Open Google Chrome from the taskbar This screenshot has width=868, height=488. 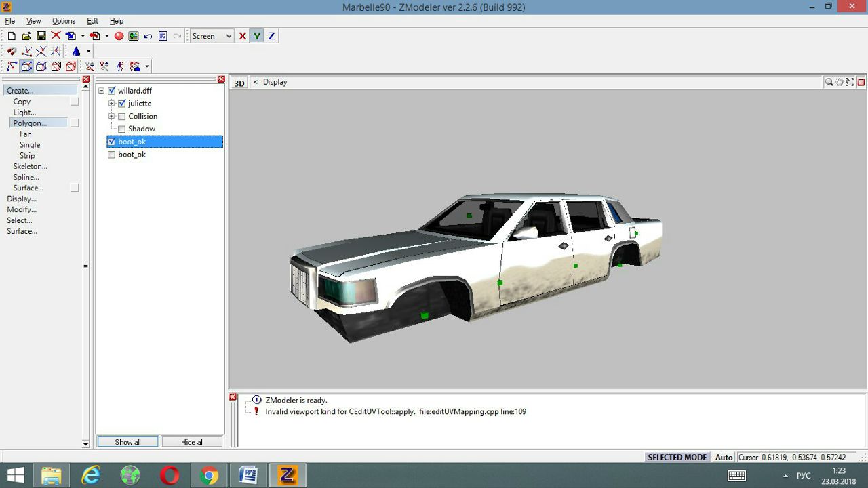click(209, 475)
